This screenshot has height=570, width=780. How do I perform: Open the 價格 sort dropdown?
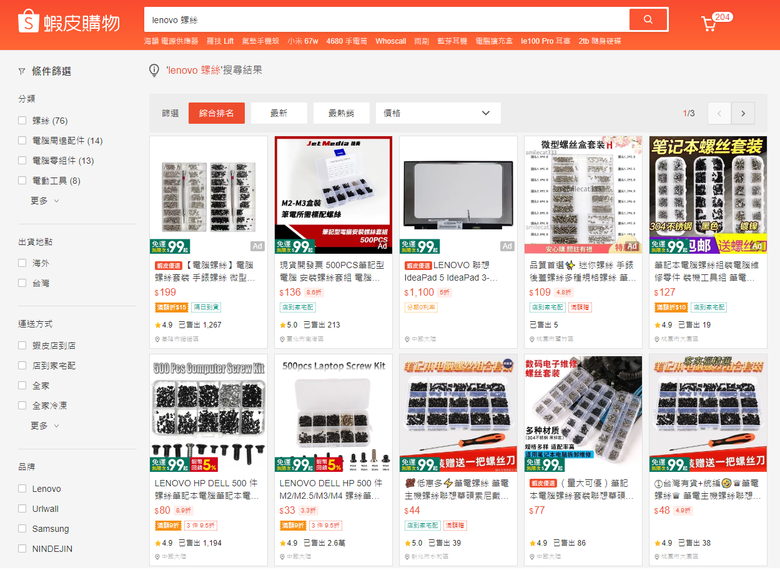point(438,113)
